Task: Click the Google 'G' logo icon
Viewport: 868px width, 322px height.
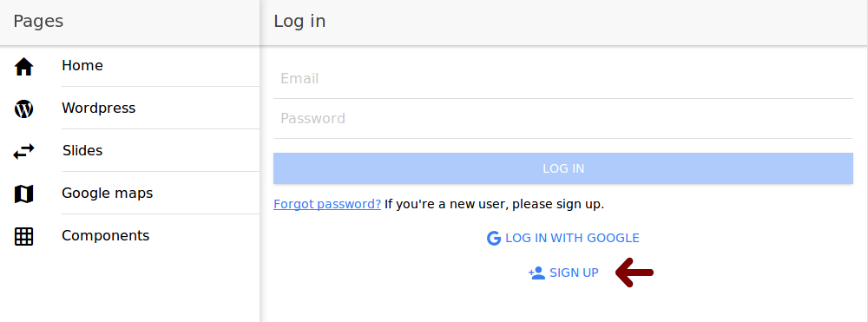Action: [493, 239]
